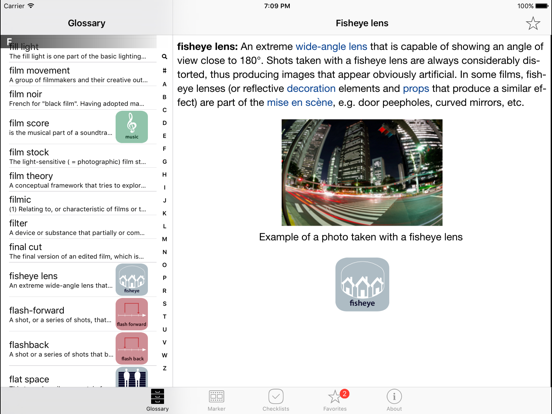Select the film movement entry

pos(79,74)
